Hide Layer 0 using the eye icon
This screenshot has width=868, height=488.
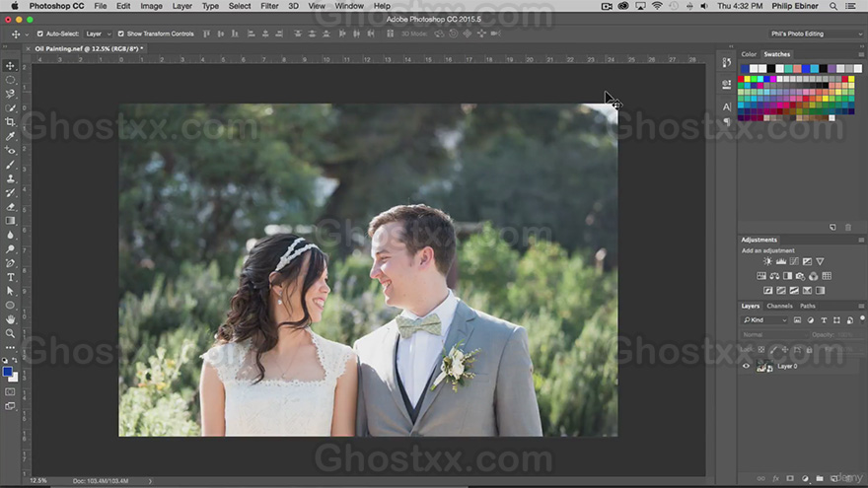pyautogui.click(x=746, y=367)
